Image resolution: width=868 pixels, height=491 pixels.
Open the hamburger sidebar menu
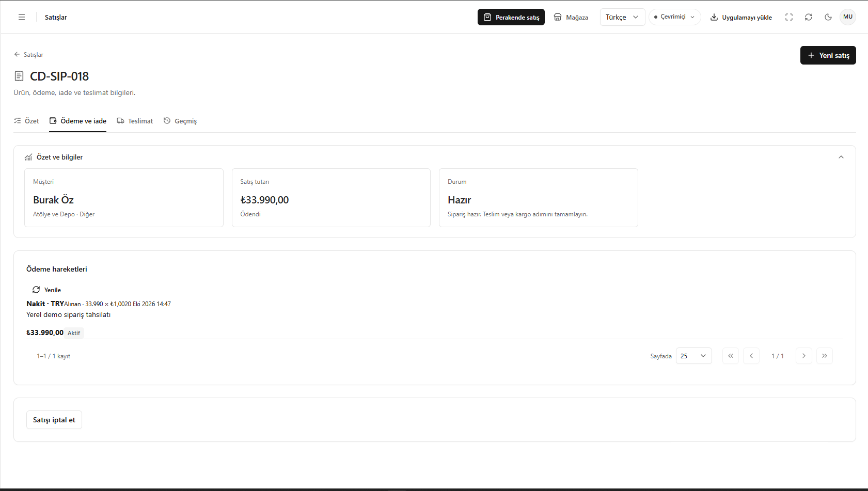[x=22, y=17]
